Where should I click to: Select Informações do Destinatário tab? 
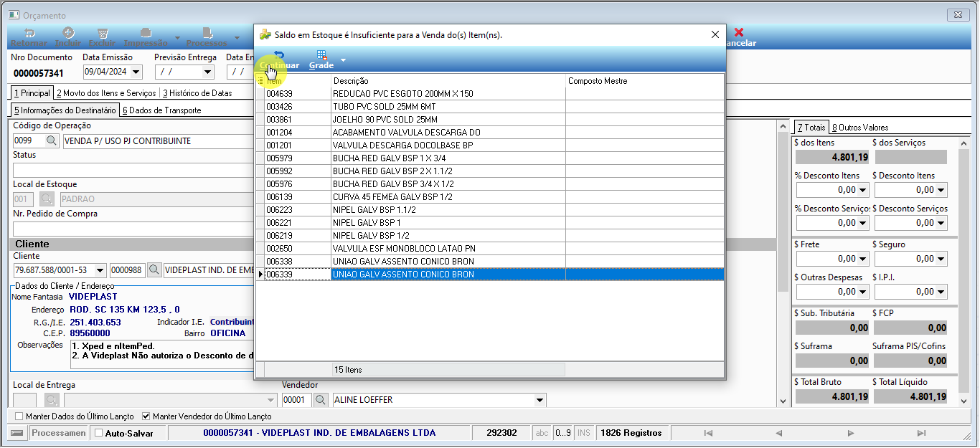[x=65, y=110]
